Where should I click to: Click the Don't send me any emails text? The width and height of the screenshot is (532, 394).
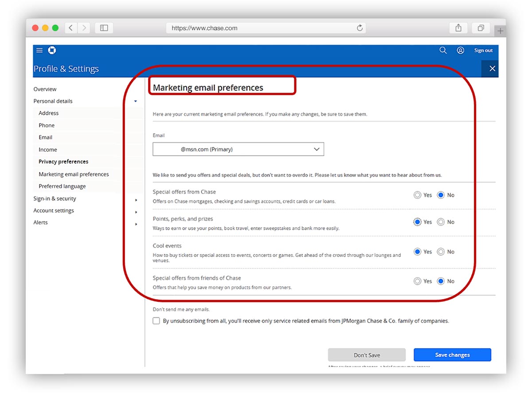pos(181,309)
